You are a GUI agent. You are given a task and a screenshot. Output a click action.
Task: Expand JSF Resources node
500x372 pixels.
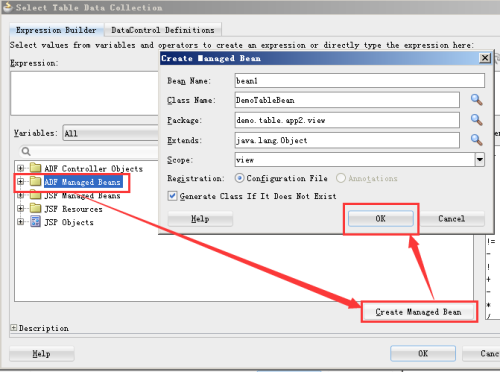[x=20, y=209]
